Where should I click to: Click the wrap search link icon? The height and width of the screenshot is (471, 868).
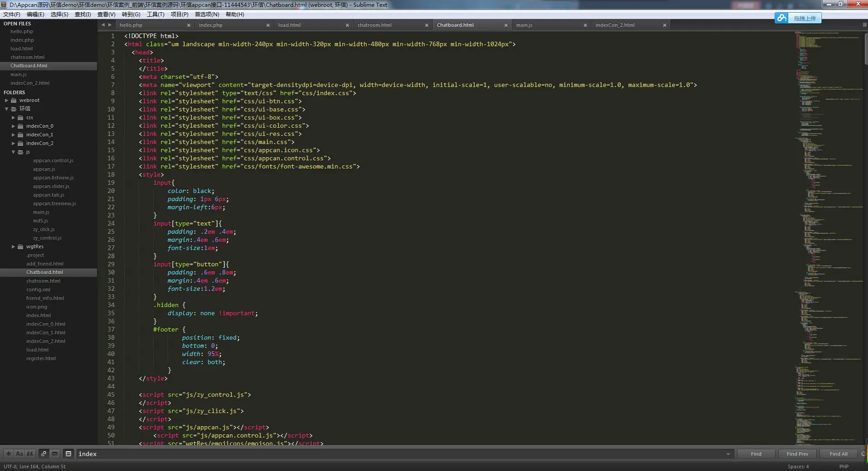click(44, 454)
